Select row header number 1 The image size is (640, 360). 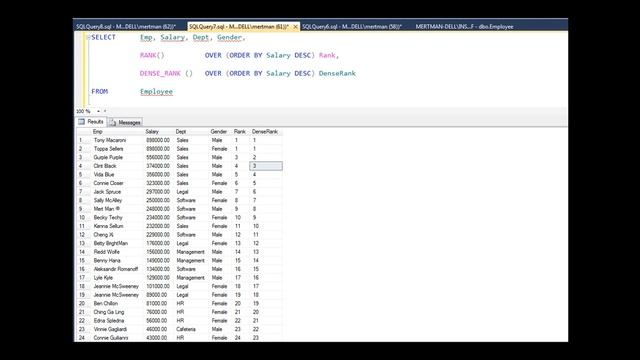tap(83, 140)
